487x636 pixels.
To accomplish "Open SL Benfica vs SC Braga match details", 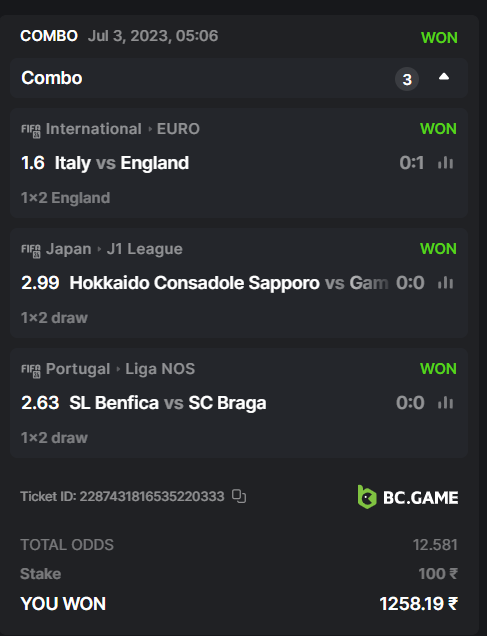I will coord(167,403).
